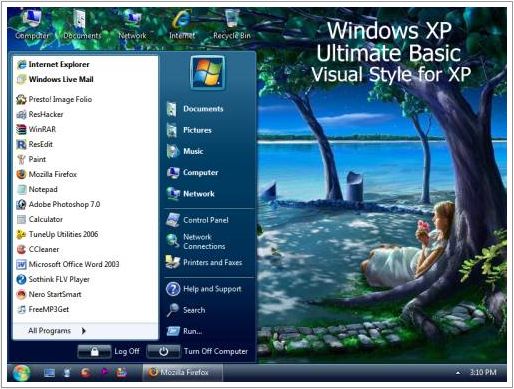Click the Log Off button
514x389 pixels.
click(94, 351)
